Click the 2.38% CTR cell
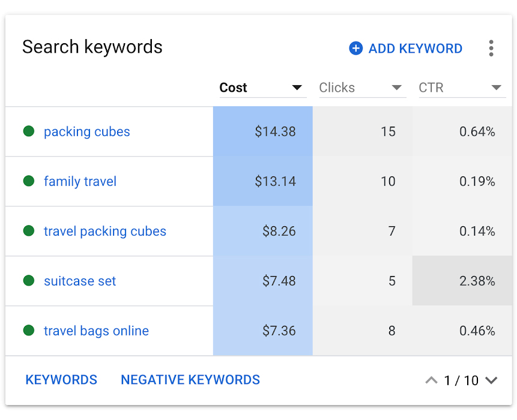The image size is (517, 420). point(462,281)
